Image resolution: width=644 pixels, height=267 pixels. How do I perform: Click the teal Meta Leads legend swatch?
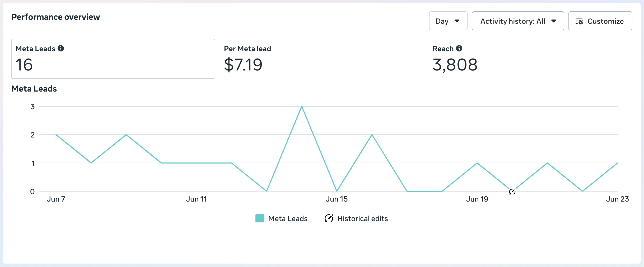click(x=260, y=218)
